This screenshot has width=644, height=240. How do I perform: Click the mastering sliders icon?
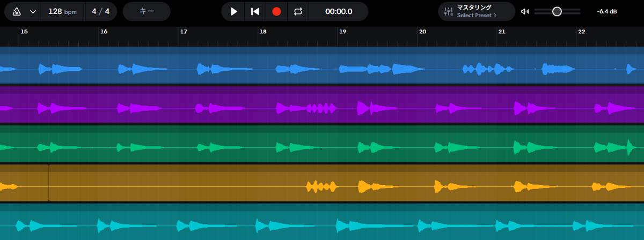(449, 11)
